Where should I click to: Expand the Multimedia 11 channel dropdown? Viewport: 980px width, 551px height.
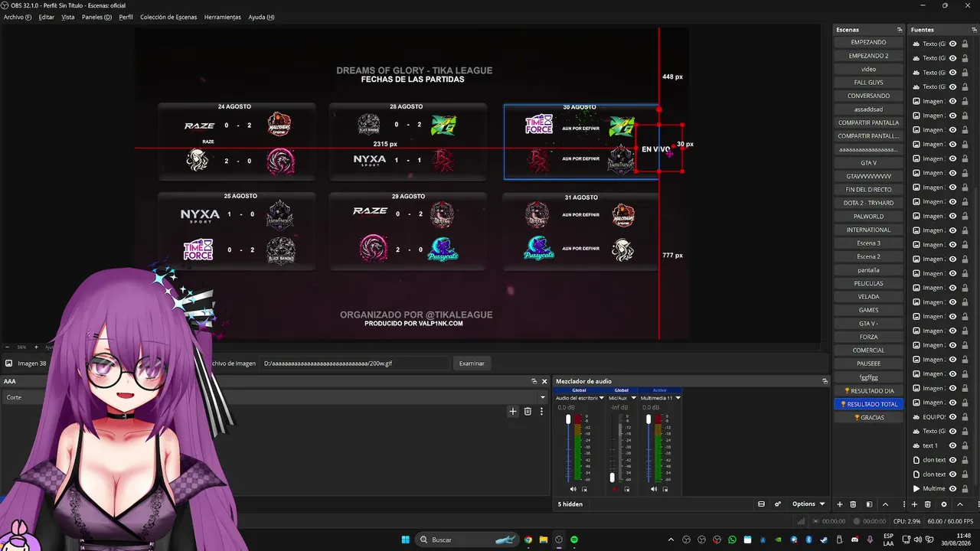[678, 398]
